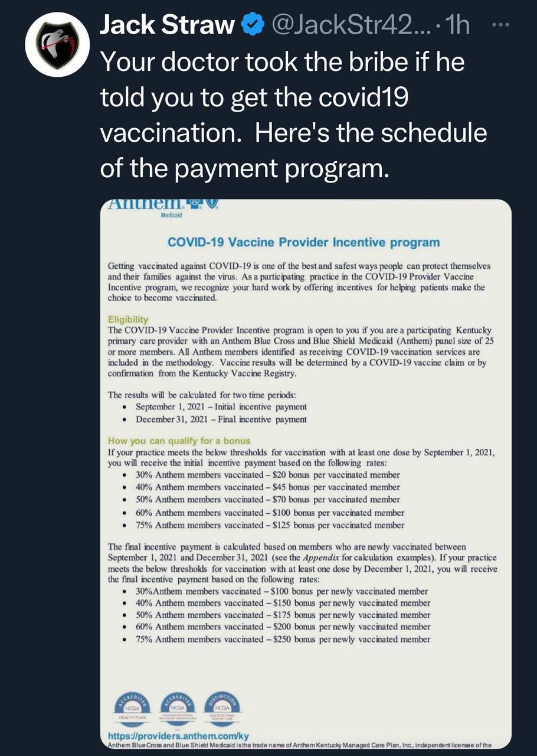This screenshot has width=537, height=756.
Task: Click the "How you can qualify for a bonus" heading
Action: pyautogui.click(x=179, y=441)
